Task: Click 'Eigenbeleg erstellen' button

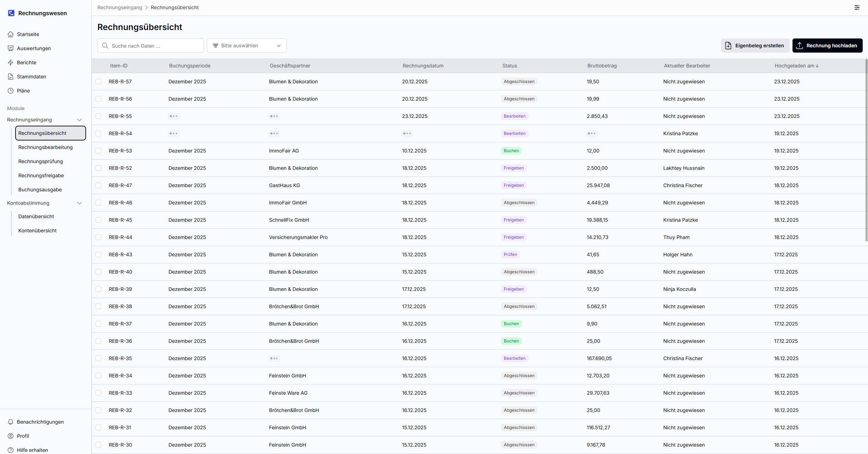Action: [755, 46]
